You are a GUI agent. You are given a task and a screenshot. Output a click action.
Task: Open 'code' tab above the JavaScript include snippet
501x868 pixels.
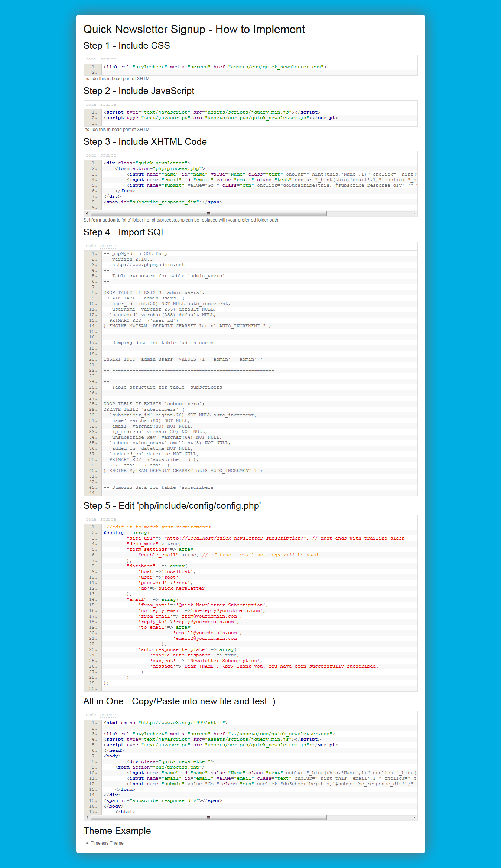[x=91, y=105]
